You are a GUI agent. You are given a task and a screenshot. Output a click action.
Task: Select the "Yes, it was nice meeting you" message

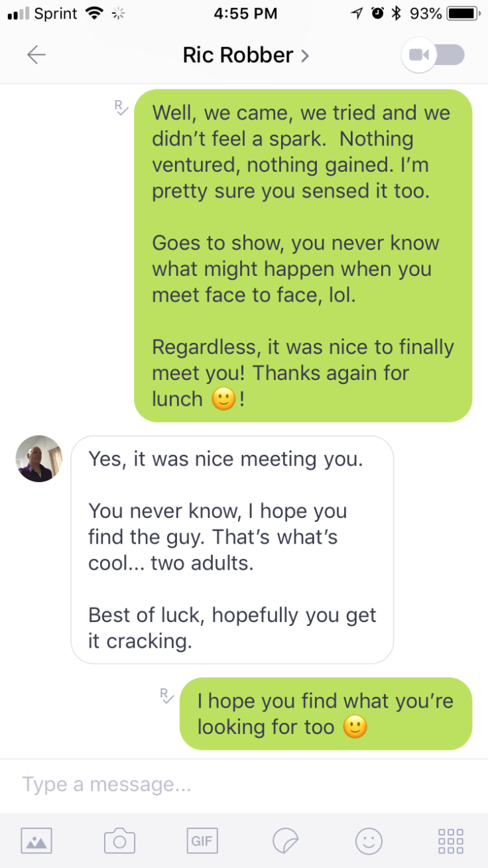click(232, 550)
